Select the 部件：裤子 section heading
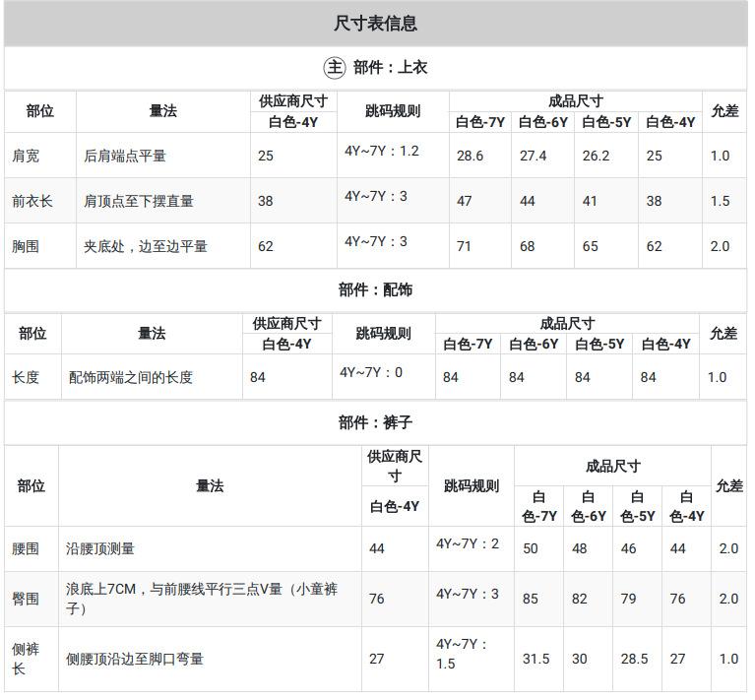The image size is (755, 700). [x=375, y=422]
